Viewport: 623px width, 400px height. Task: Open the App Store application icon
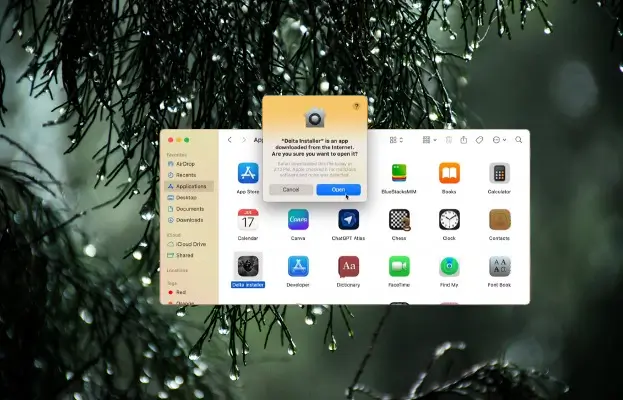click(x=248, y=173)
